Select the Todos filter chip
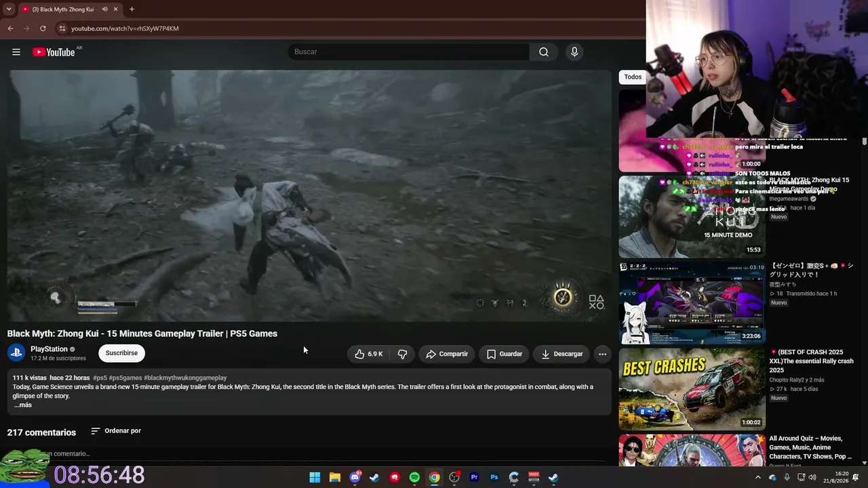Image resolution: width=868 pixels, height=488 pixels. pos(633,77)
